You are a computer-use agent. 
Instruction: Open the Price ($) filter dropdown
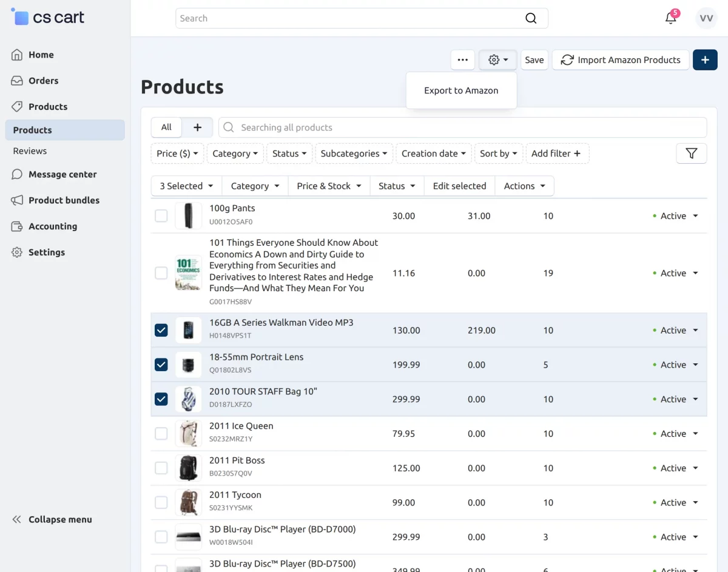coord(177,153)
